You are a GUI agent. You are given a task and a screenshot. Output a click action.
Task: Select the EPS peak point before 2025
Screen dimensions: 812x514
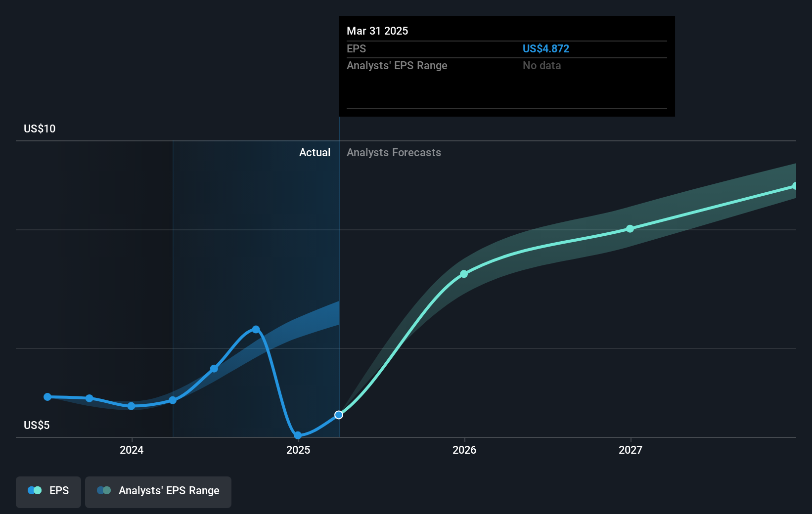pos(256,329)
